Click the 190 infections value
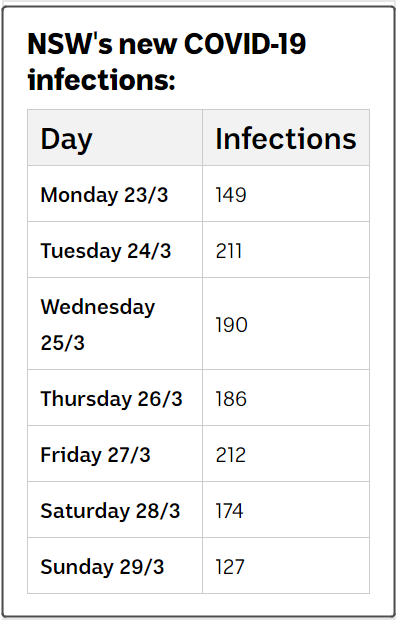 232,325
